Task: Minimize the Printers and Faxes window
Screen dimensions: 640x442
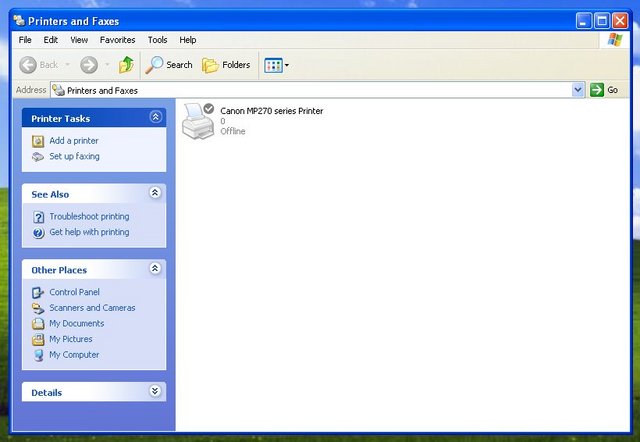Action: pos(584,21)
